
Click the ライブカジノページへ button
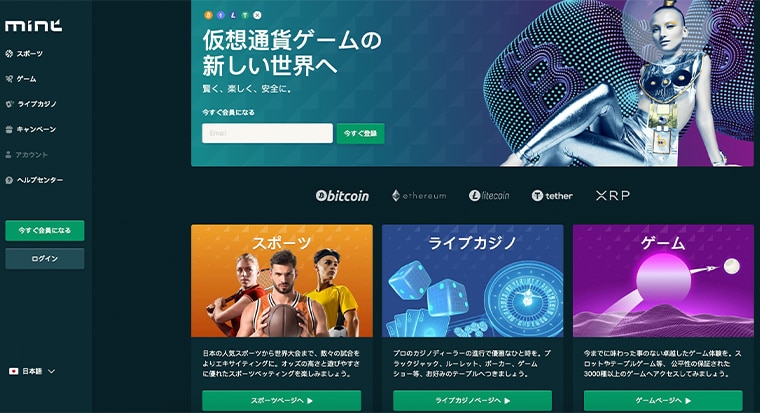(473, 400)
